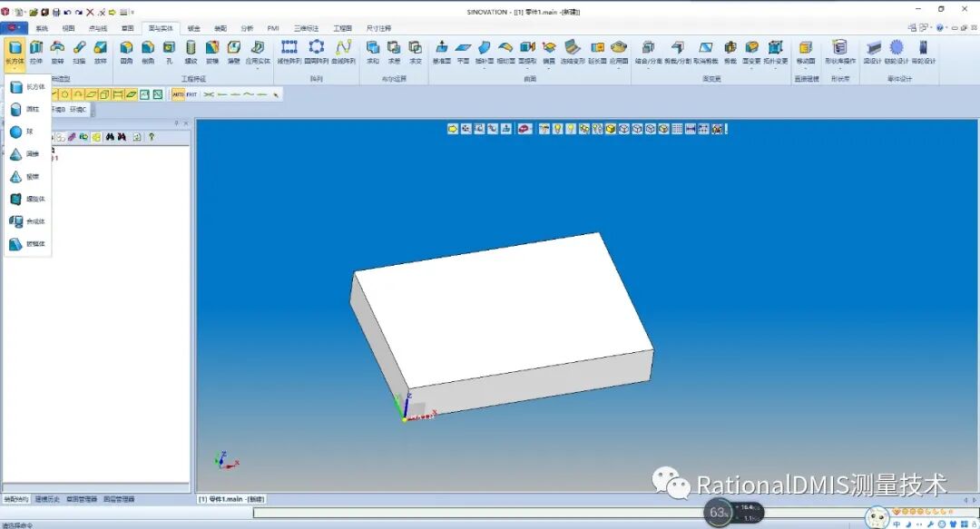The width and height of the screenshot is (980, 529).
Task: Open the 图层管理器 bottom panel tab
Action: click(x=119, y=499)
